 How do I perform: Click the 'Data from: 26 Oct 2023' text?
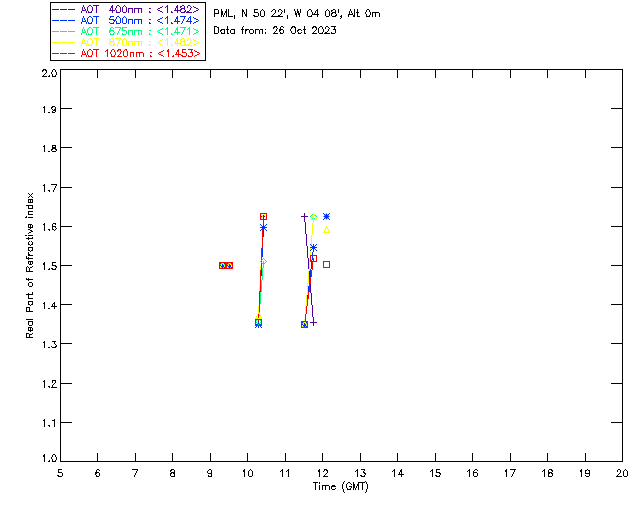tap(275, 31)
